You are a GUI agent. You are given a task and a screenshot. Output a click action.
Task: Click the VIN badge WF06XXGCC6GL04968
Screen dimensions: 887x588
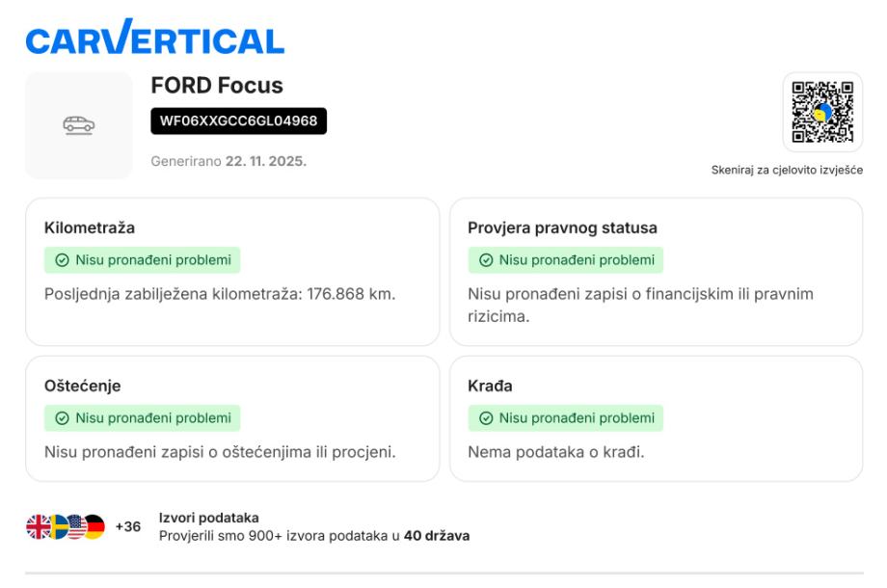pyautogui.click(x=238, y=120)
